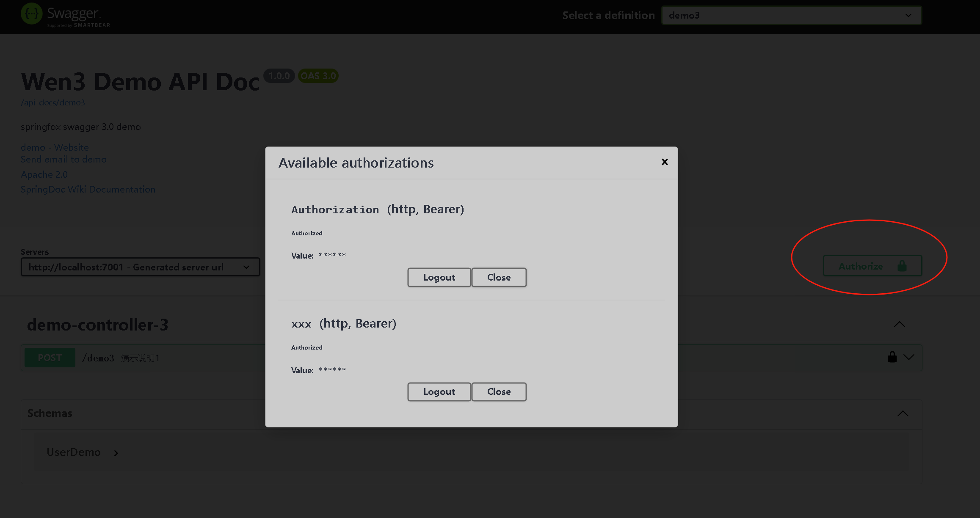Click the OAS 3.0 badge

[x=318, y=76]
